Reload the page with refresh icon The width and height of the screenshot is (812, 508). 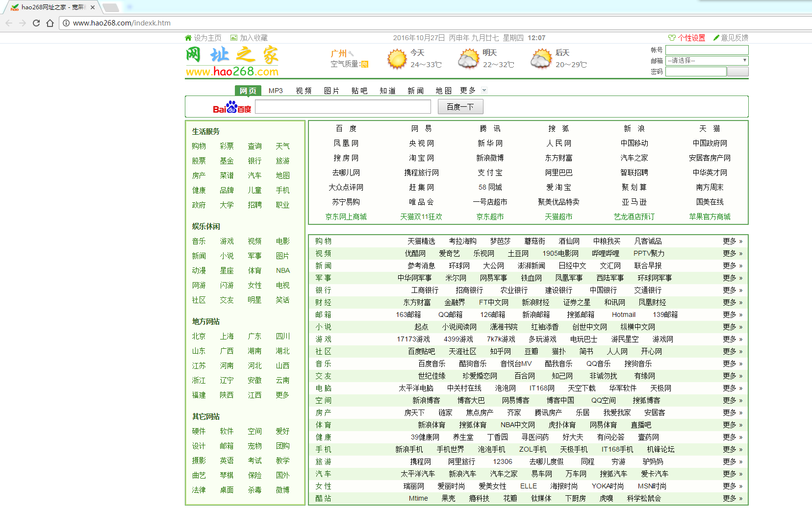(x=36, y=23)
